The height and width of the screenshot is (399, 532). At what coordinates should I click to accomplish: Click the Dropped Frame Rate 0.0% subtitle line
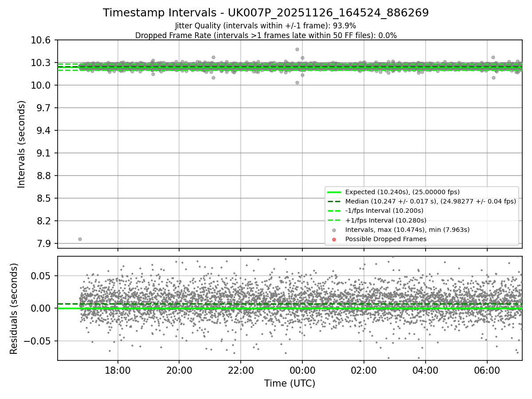pos(266,35)
